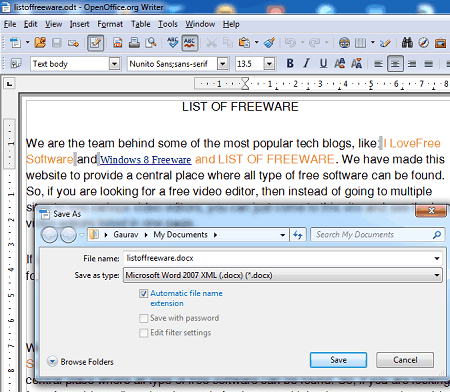Click the Bold formatting icon
Screen dimensions: 450x392
(290, 63)
